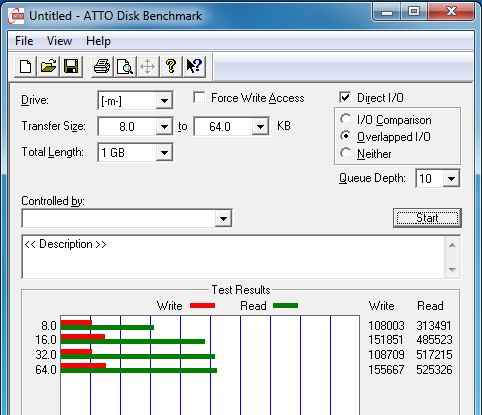
Task: Minimize the ATTO Disk Benchmark window
Action: pos(387,12)
